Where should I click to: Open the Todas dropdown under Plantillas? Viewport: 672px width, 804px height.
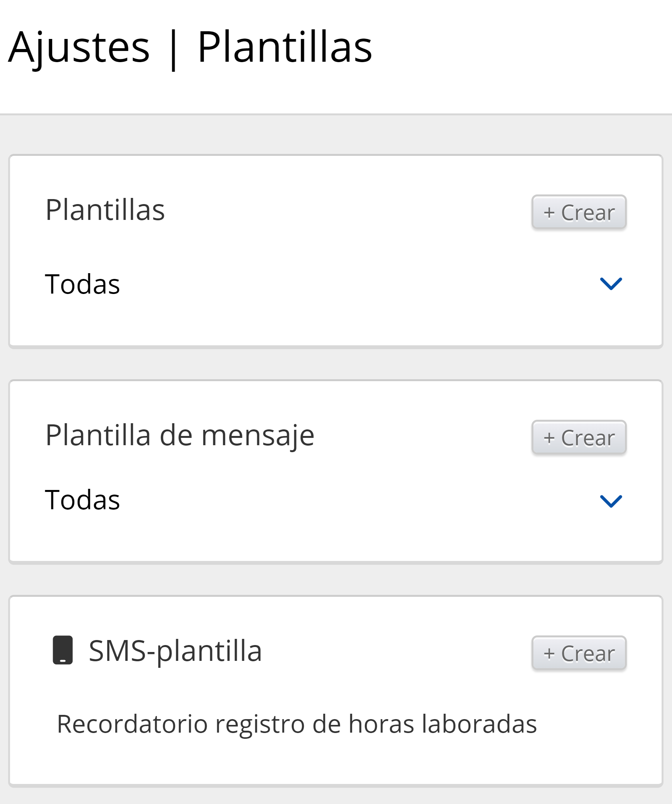83,284
